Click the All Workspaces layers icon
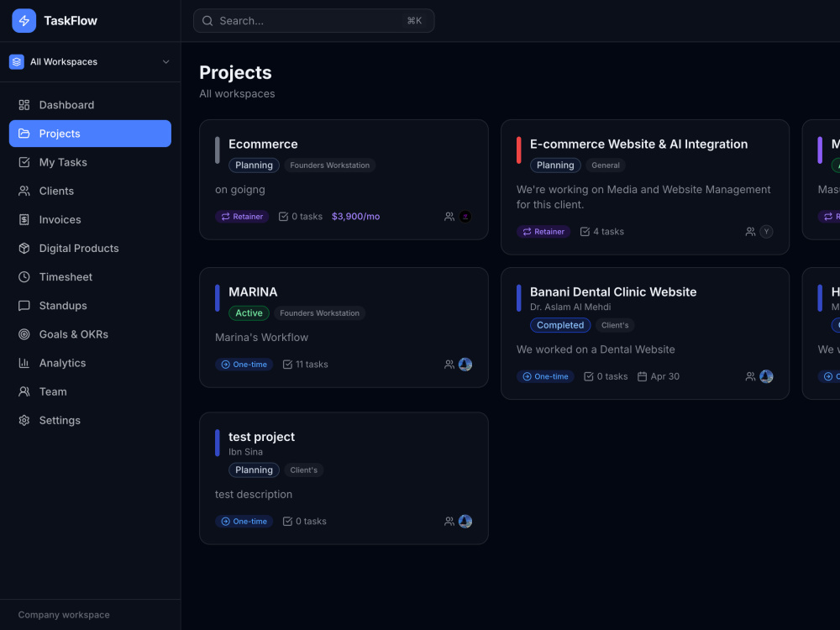 point(17,61)
